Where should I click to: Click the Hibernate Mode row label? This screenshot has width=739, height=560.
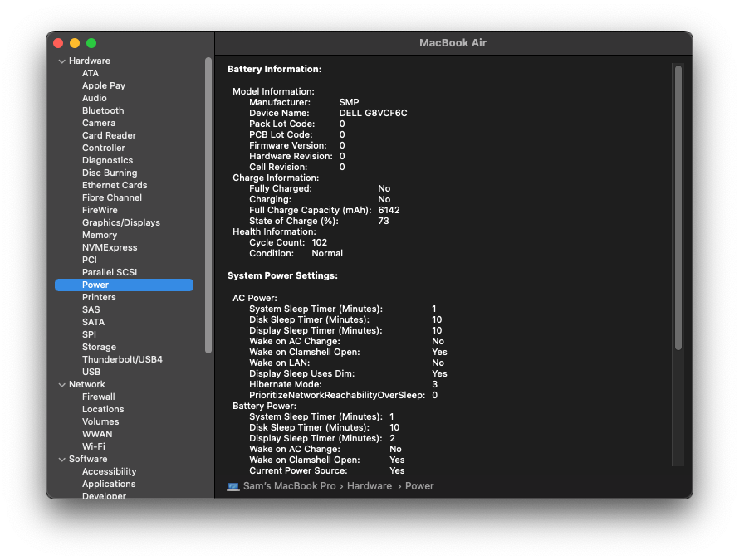coord(285,384)
